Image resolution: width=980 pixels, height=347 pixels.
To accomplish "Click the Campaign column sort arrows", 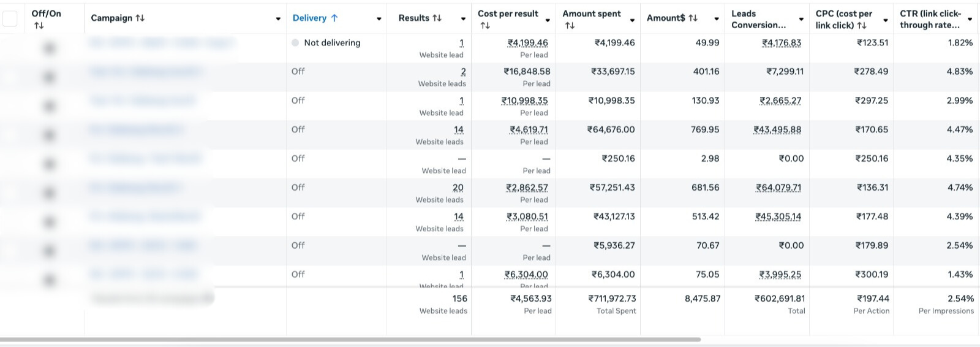I will pyautogui.click(x=140, y=18).
